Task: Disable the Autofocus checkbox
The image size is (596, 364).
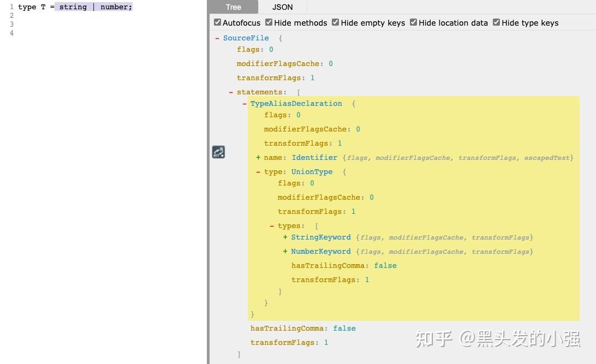Action: (x=217, y=22)
